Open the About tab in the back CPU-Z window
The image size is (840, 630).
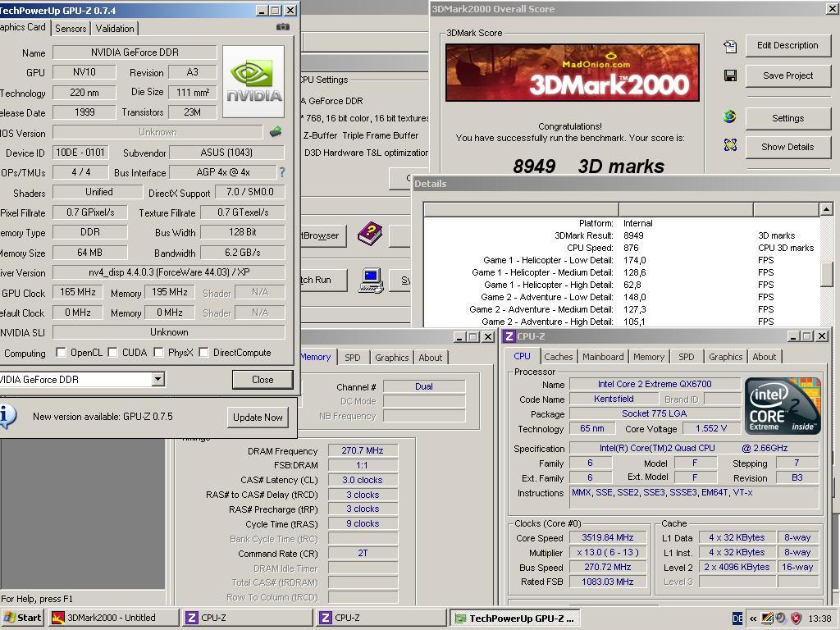tap(430, 358)
